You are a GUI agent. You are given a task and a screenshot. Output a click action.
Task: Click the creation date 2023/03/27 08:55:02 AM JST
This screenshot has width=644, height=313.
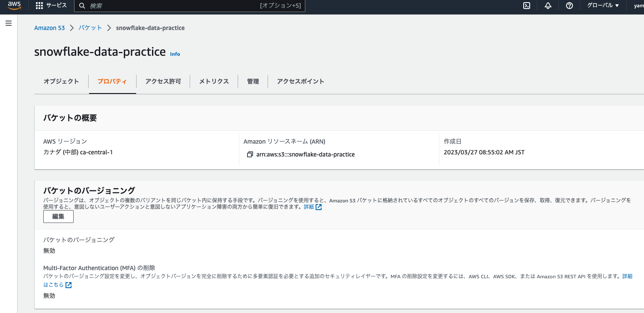tap(484, 152)
